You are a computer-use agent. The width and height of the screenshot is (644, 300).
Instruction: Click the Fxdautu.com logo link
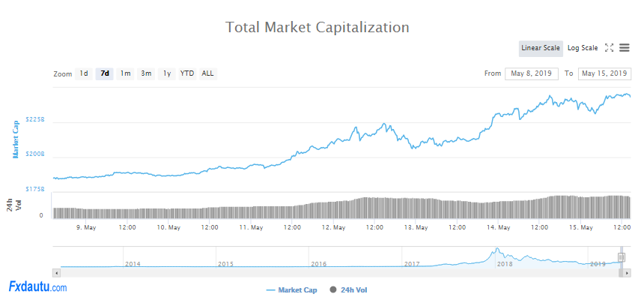[37, 286]
